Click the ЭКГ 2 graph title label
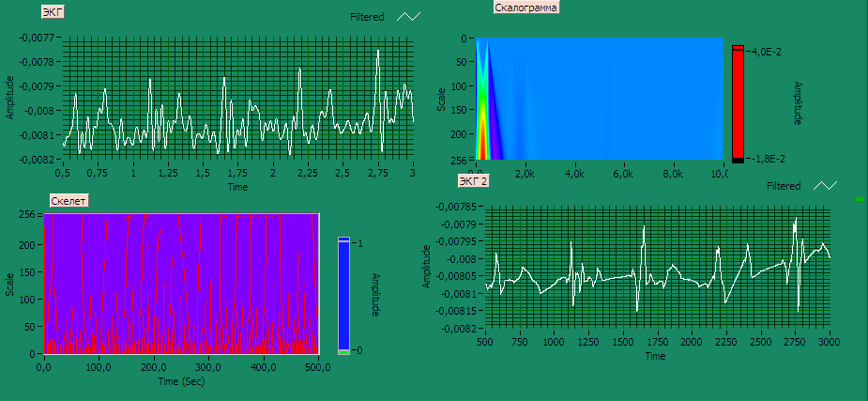868x401 pixels. click(474, 180)
